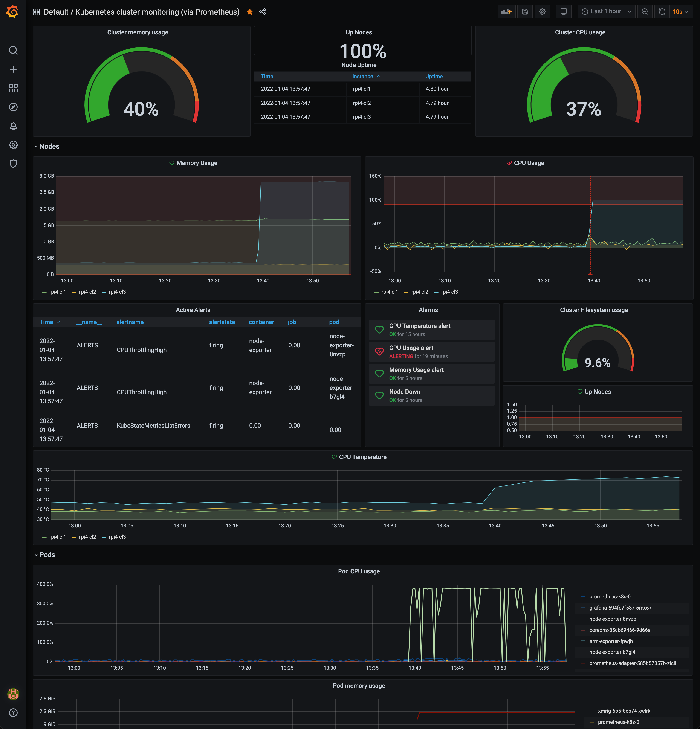Screen dimensions: 700x729
Task: Sort Active Alerts by Time column
Action: click(x=49, y=322)
